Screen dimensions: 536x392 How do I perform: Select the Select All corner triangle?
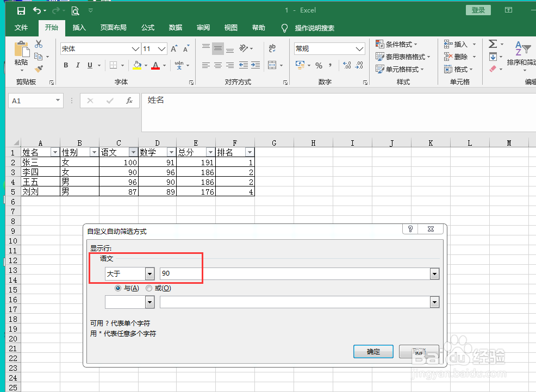tap(16, 142)
